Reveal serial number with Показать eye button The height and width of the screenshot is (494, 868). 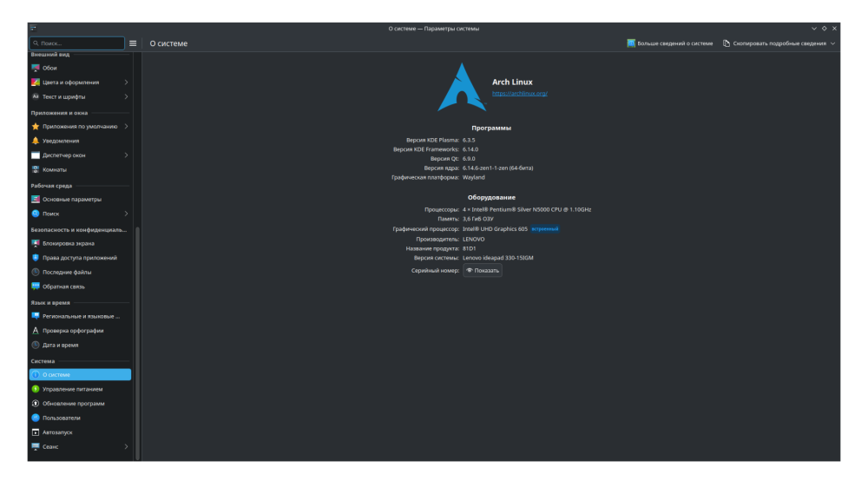click(482, 270)
